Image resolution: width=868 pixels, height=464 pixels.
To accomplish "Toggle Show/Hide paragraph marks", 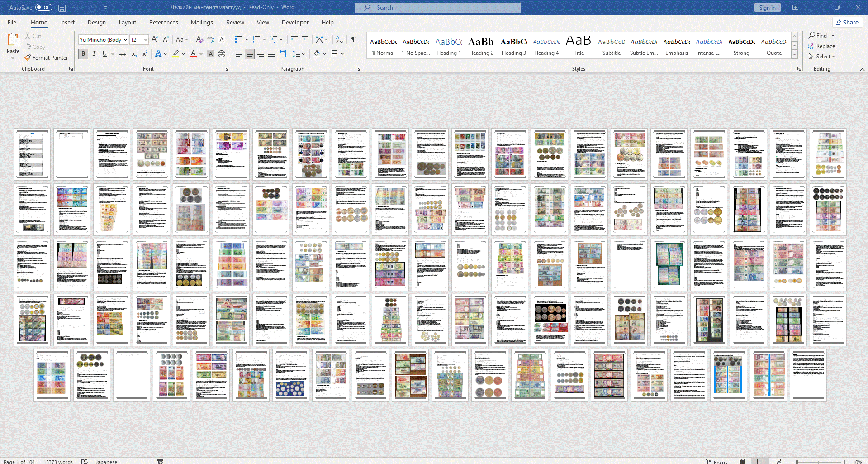I will point(354,40).
